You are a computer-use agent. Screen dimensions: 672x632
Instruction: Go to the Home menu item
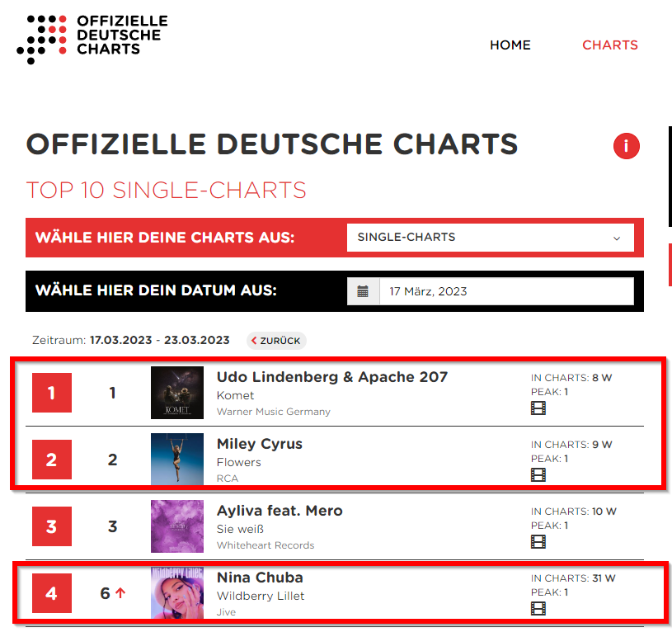(x=510, y=45)
